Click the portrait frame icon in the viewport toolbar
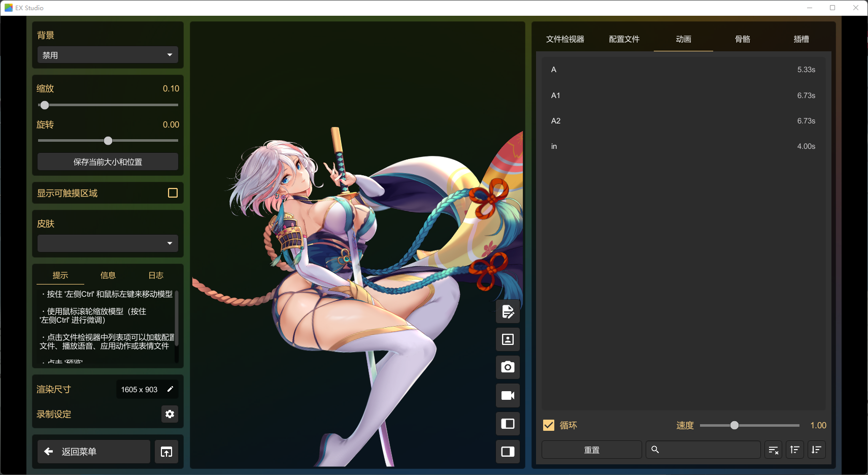Viewport: 868px width, 475px height. coord(508,339)
